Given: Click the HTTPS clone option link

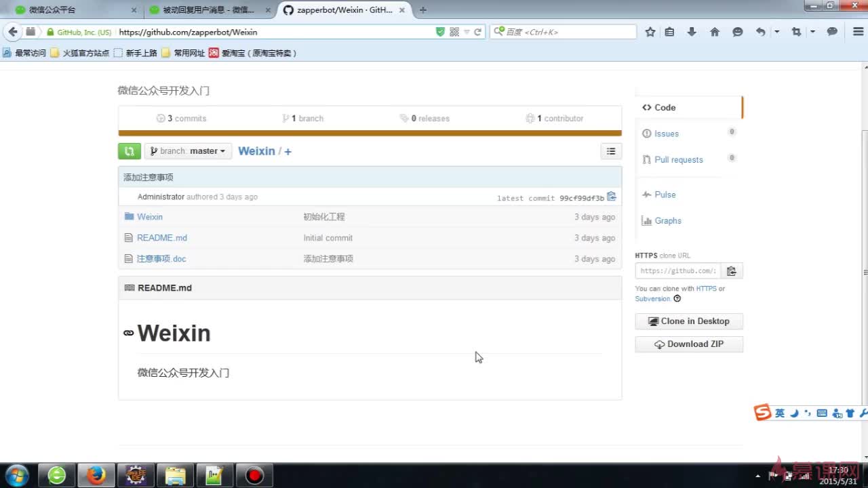Looking at the screenshot, I should click(x=706, y=289).
